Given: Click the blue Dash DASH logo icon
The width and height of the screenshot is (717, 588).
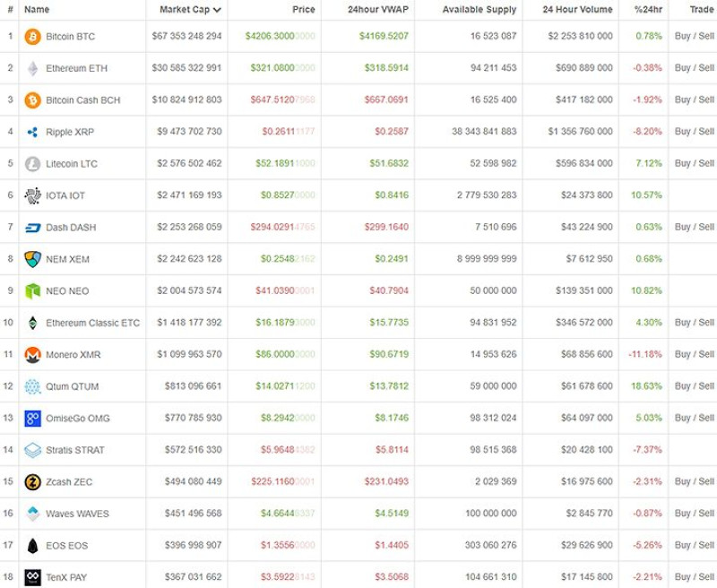Looking at the screenshot, I should pyautogui.click(x=32, y=228).
